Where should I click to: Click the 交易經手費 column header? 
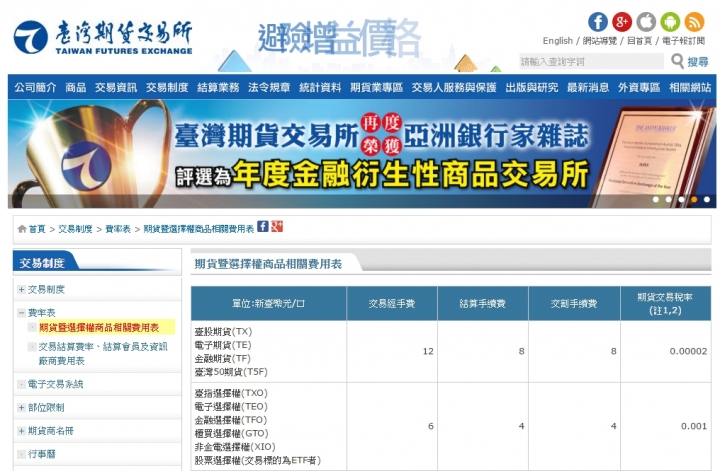392,303
